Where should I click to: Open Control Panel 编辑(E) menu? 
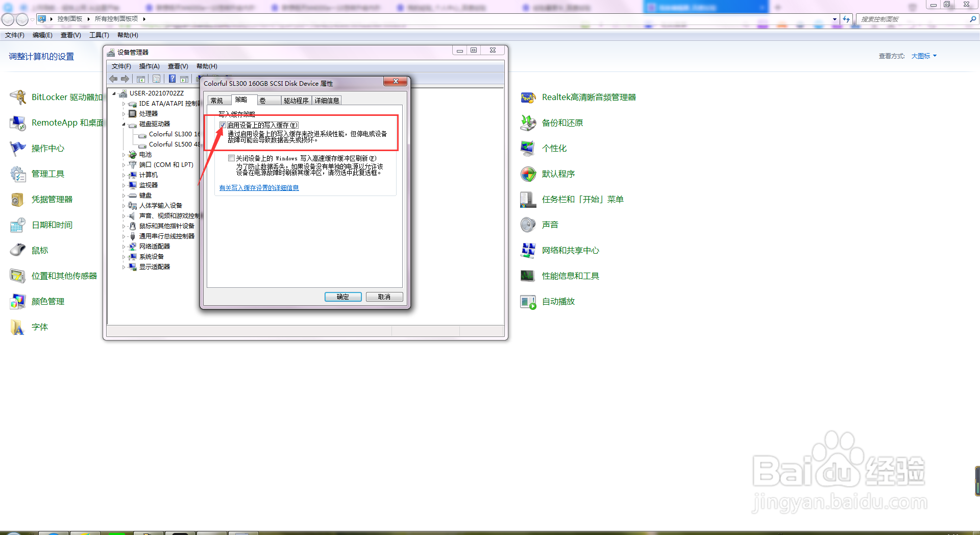pos(42,35)
